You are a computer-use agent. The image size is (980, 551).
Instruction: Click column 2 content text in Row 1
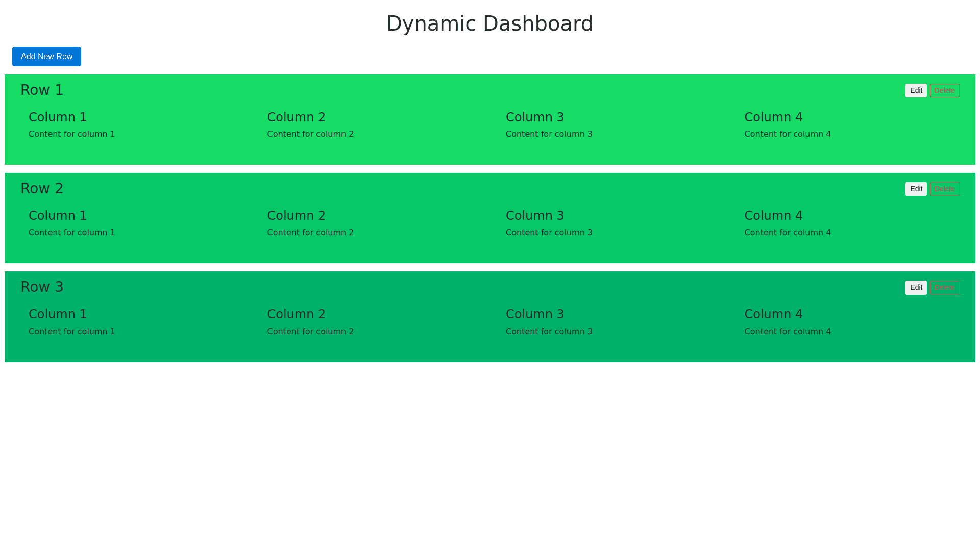310,134
